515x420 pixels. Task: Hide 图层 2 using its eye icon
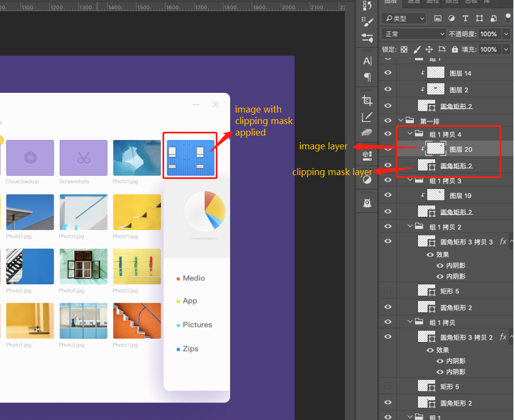click(388, 89)
